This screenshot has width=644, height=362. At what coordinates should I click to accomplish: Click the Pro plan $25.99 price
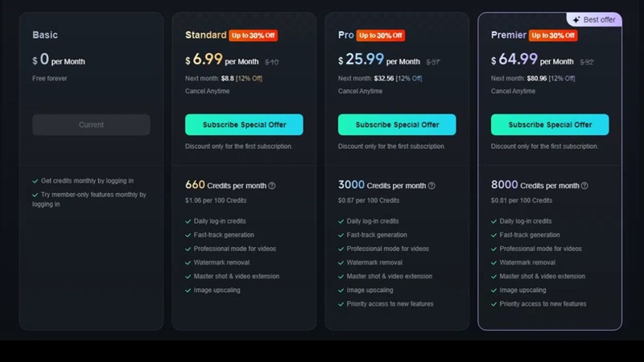[x=365, y=60]
